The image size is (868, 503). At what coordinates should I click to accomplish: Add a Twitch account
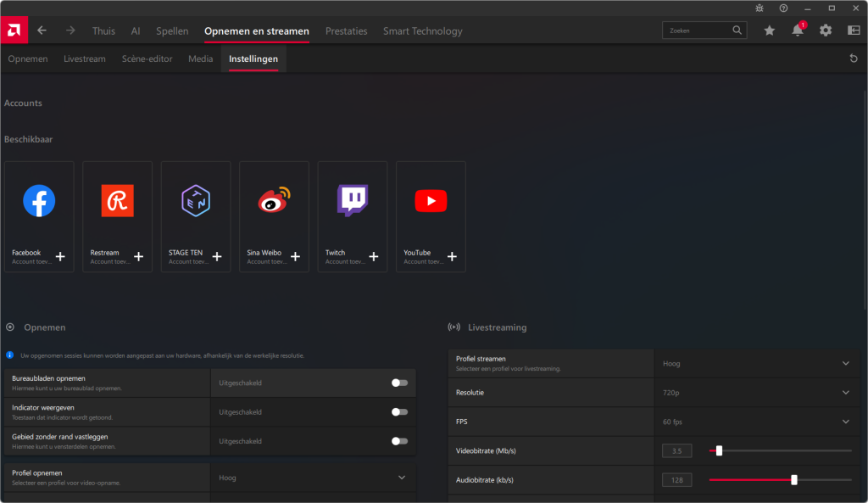[x=374, y=256]
